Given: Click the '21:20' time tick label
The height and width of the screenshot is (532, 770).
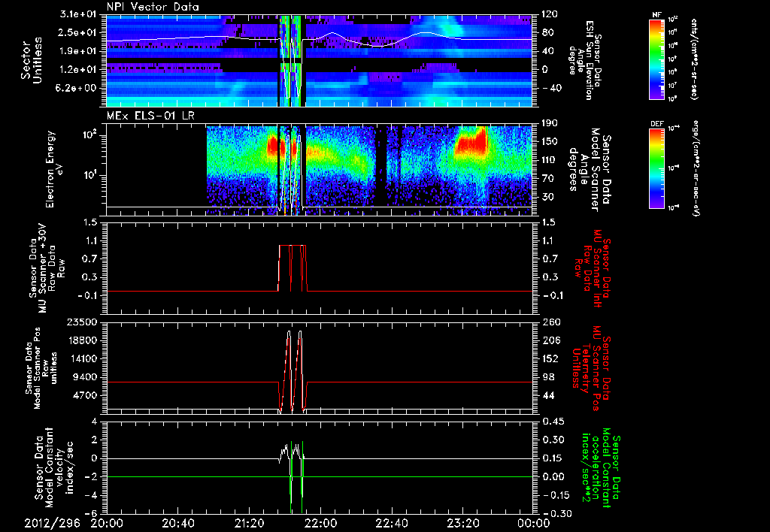Looking at the screenshot, I should pyautogui.click(x=249, y=523).
